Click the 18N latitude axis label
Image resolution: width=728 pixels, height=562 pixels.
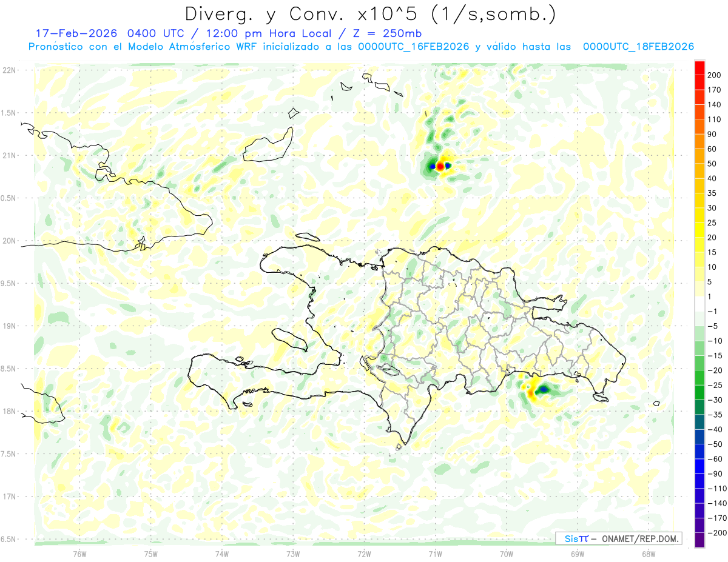coord(9,412)
